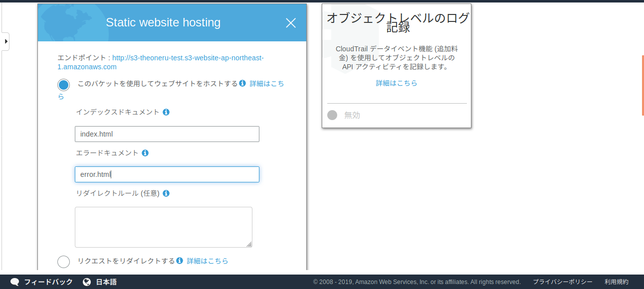Click the globe icon next to 日本語

pos(87,282)
